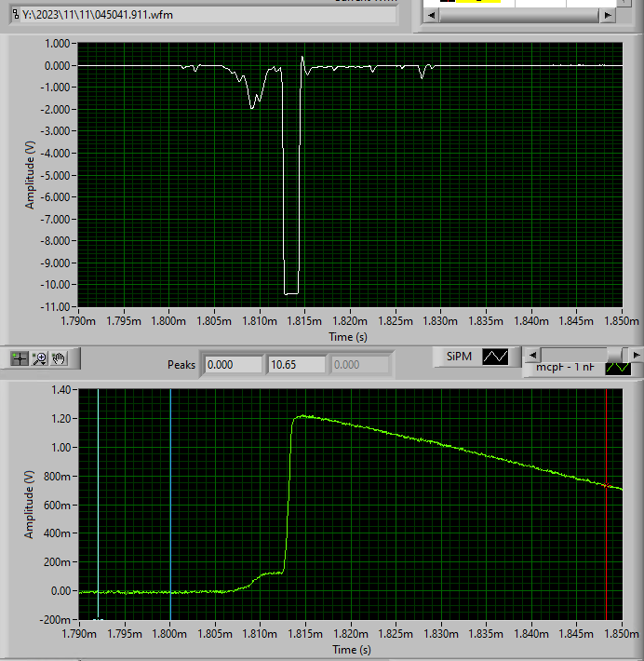Click the upper graph Time (s) axis title
The height and width of the screenshot is (661, 644).
point(348,337)
